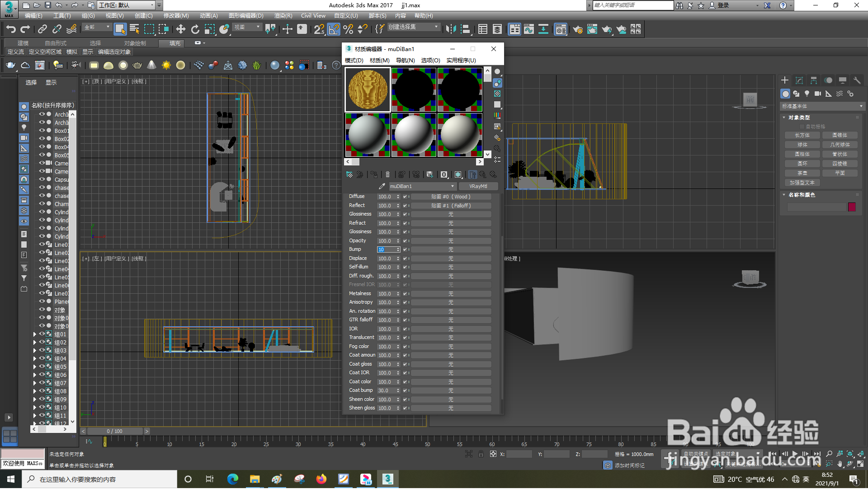Click the 贴图 #0 (Wood) map button

pos(450,197)
